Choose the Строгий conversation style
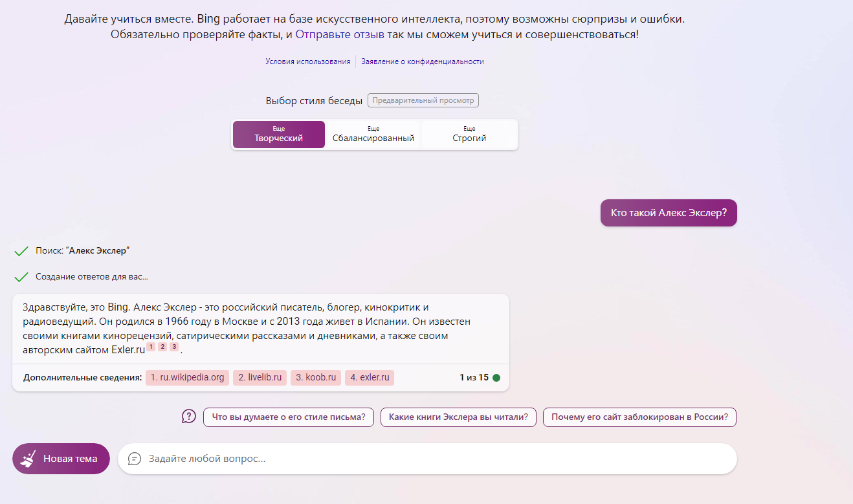Image resolution: width=853 pixels, height=504 pixels. pos(469,135)
